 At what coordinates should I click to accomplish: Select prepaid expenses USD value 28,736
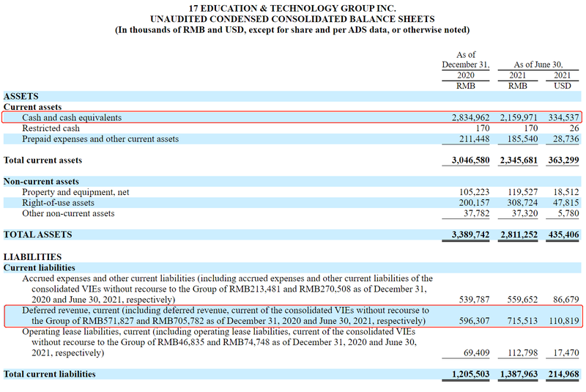(566, 139)
